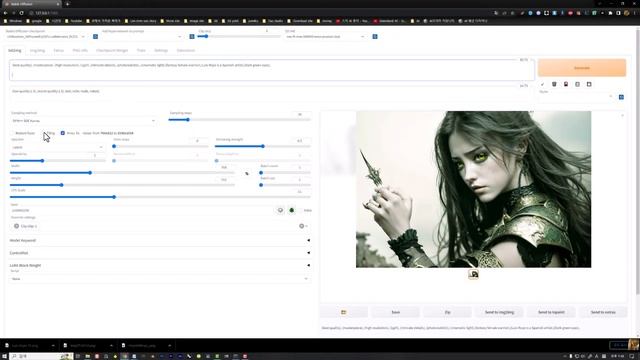The image size is (640, 360).
Task: Open the Add hypernetwork to prompt dropdown
Action: 142,37
